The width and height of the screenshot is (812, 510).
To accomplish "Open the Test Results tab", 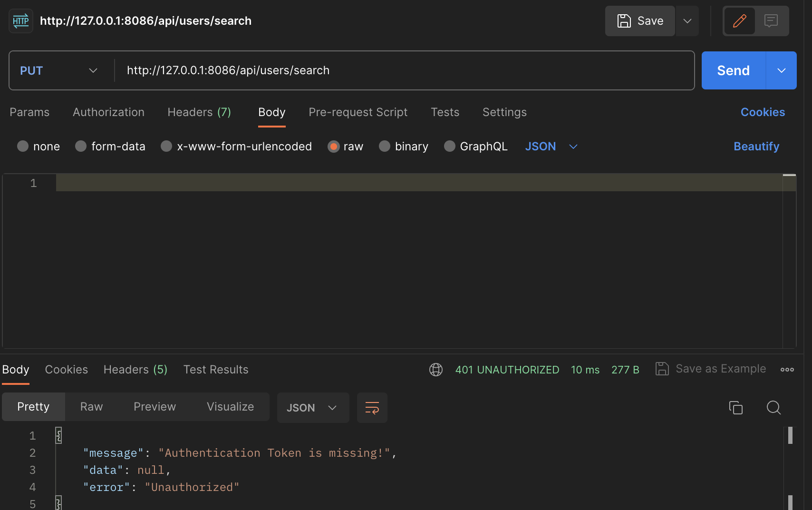I will point(216,370).
